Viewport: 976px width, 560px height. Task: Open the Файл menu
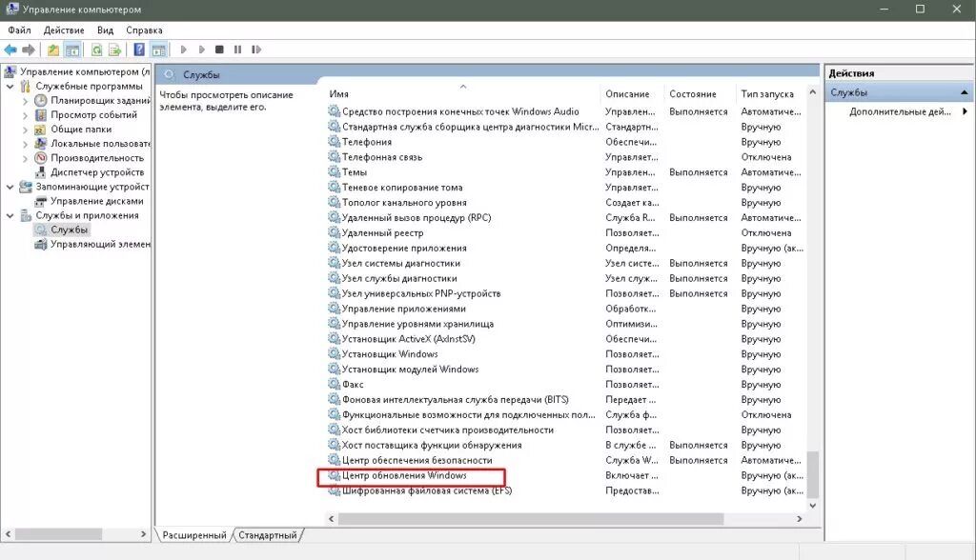tap(19, 30)
